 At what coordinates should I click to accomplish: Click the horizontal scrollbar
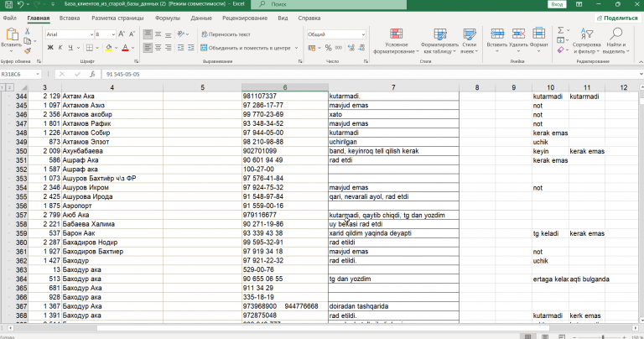click(x=323, y=328)
